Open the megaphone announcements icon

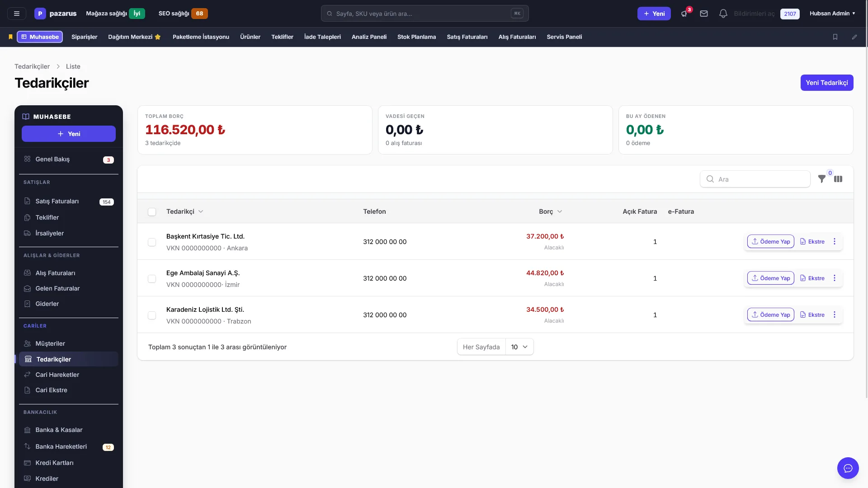click(684, 14)
